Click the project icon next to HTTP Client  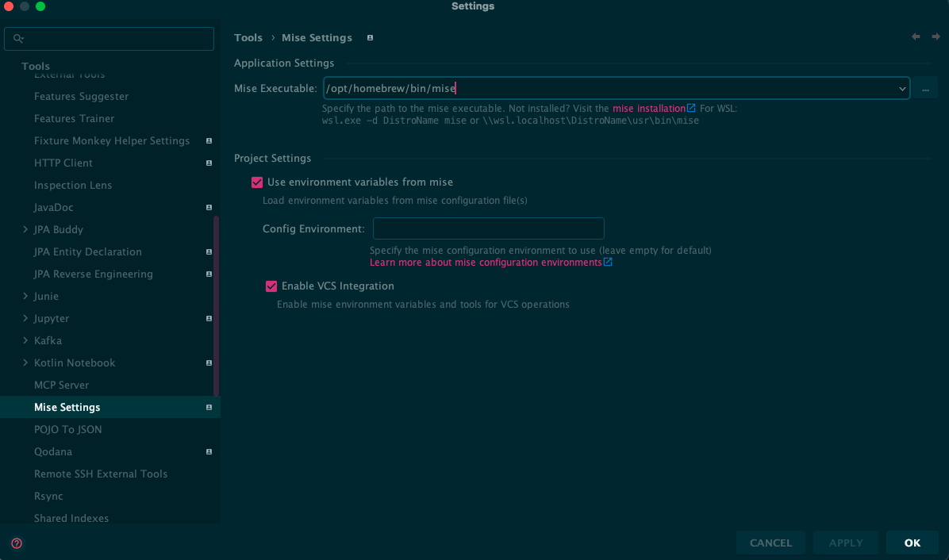coord(209,163)
